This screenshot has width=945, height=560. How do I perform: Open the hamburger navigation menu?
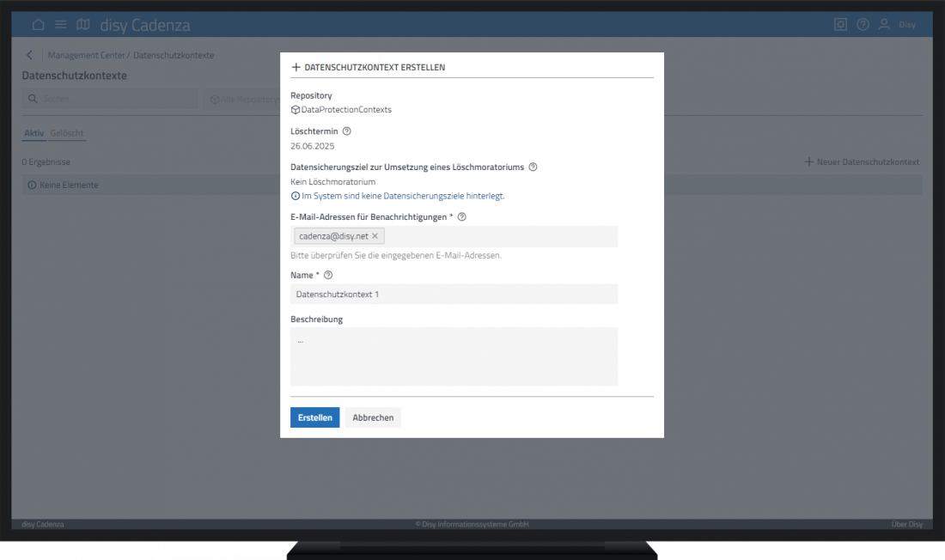(60, 25)
